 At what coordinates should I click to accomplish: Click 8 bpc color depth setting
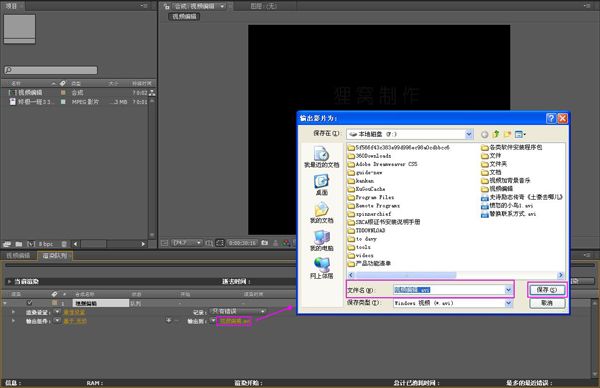[46, 244]
